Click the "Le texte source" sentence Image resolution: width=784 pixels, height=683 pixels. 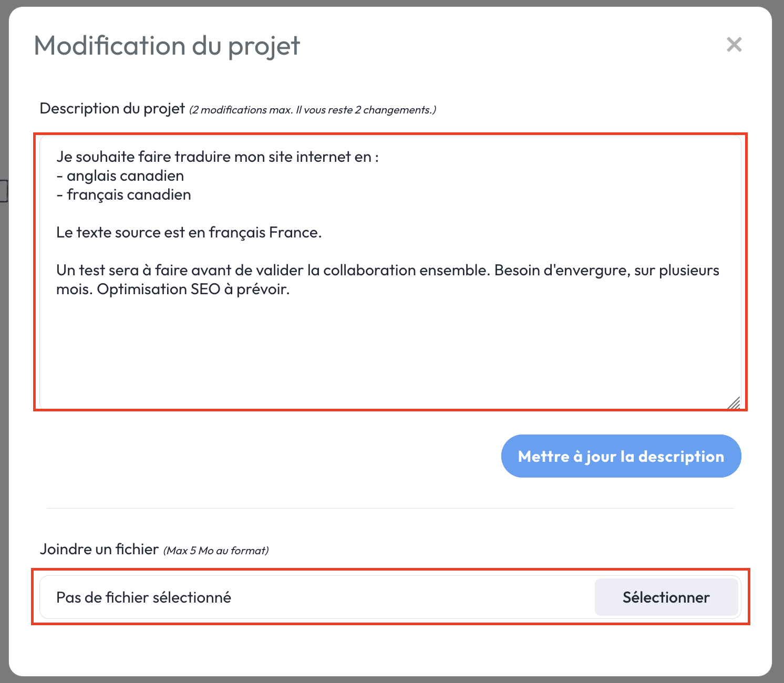[x=189, y=233]
